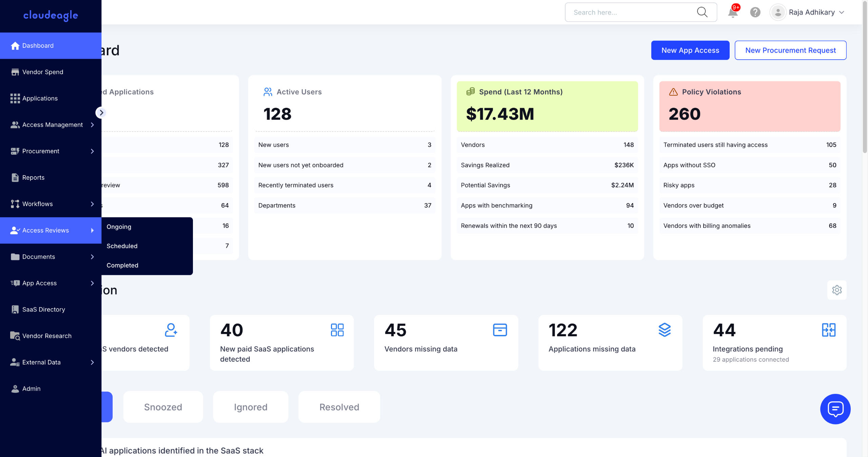
Task: Select Completed in Access Reviews submenu
Action: pos(122,265)
